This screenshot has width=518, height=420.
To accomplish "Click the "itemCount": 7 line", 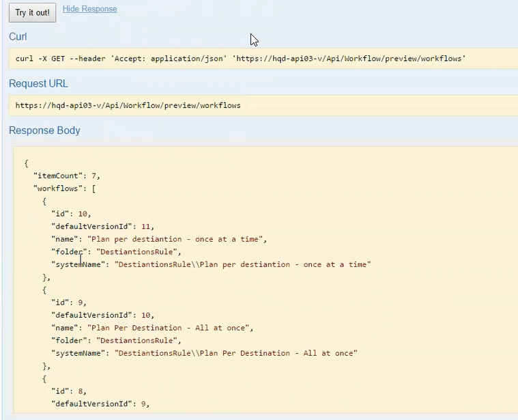I will pos(66,176).
